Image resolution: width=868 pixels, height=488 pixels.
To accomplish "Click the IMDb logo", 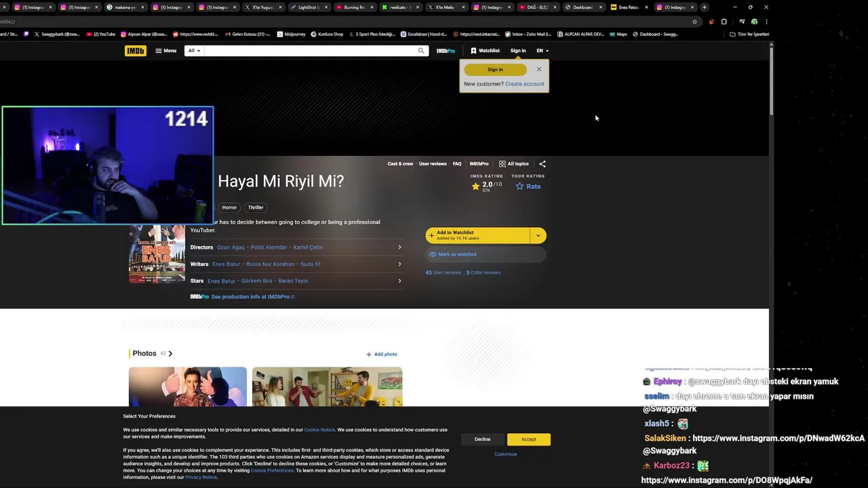I will [x=135, y=51].
